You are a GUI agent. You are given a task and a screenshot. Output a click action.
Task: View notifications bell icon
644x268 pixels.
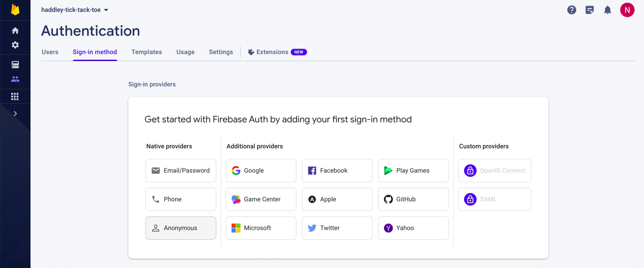608,10
